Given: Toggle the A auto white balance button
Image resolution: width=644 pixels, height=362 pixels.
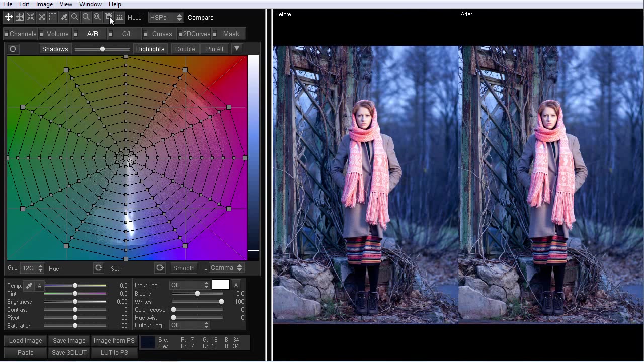Looking at the screenshot, I should coord(39,285).
